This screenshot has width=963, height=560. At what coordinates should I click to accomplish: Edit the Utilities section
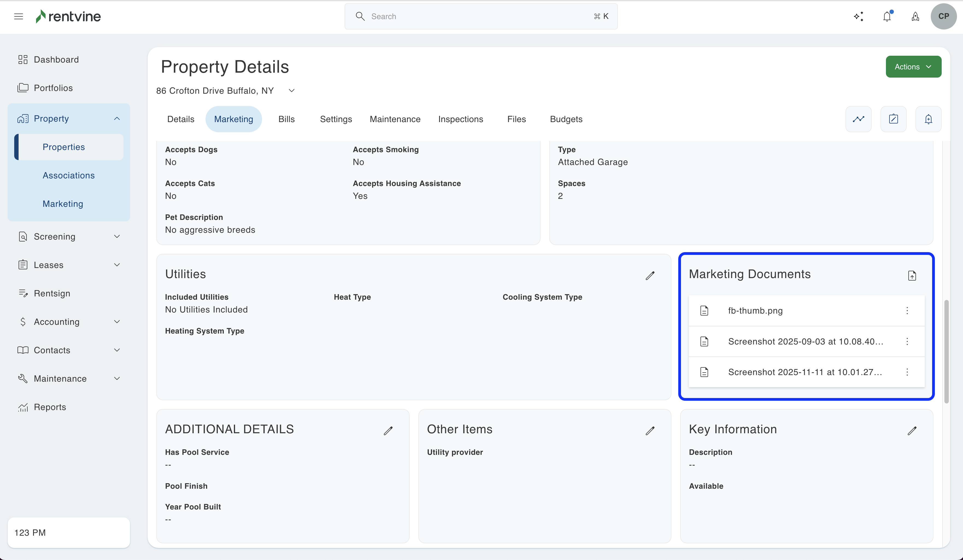point(650,275)
